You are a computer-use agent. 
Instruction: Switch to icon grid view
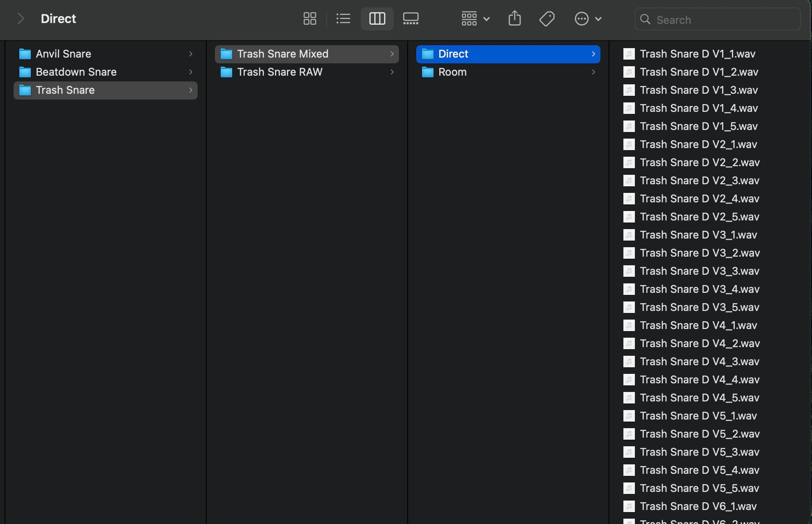(309, 19)
